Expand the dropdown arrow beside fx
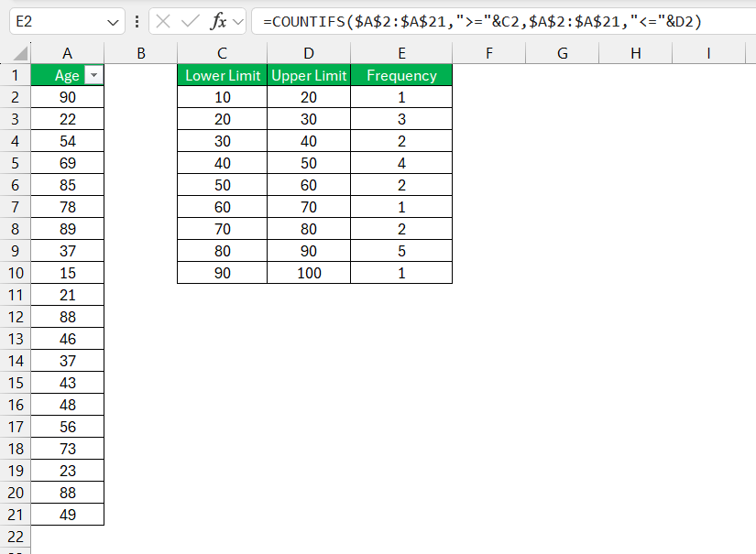756x554 pixels. click(237, 22)
